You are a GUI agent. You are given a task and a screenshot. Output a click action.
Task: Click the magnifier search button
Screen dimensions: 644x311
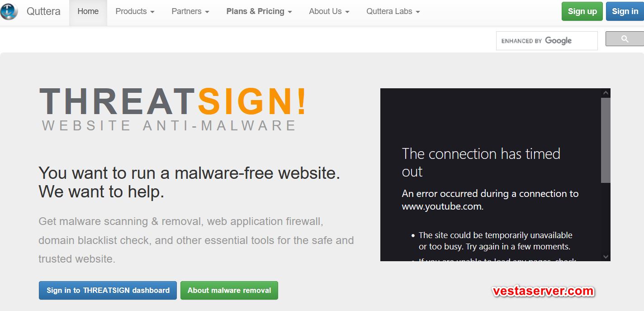(625, 39)
